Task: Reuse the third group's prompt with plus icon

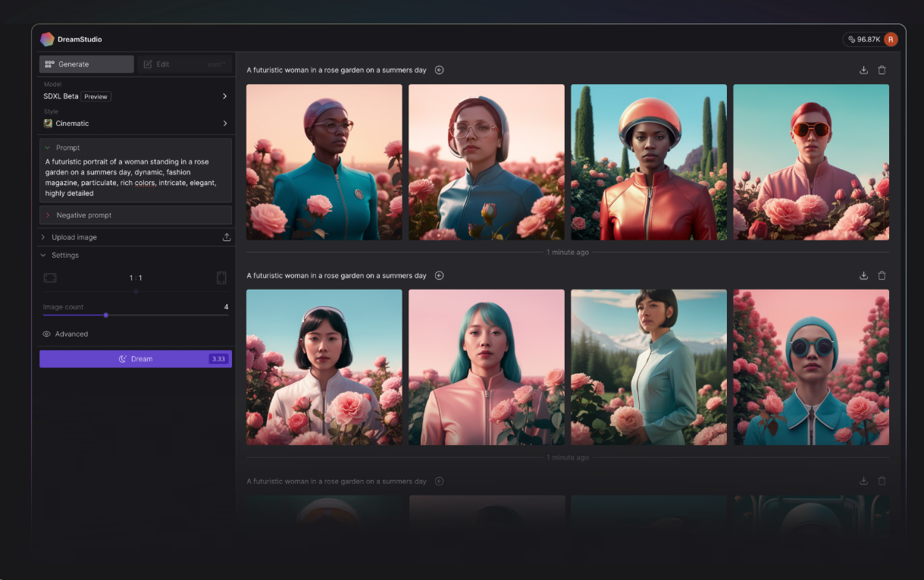Action: (439, 481)
